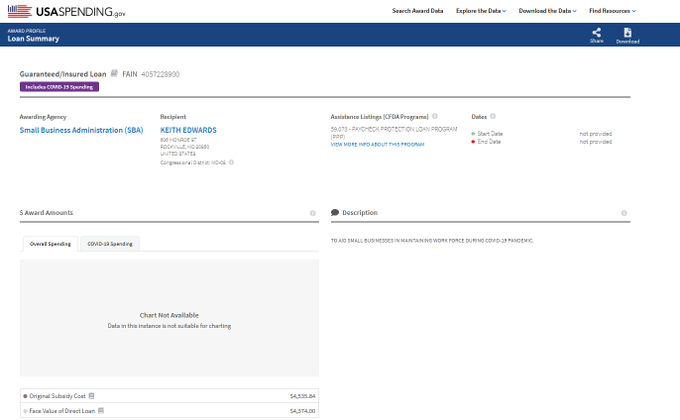Viewport: 680px width, 420px height.
Task: Open the Explore the Data dropdown
Action: tap(481, 10)
